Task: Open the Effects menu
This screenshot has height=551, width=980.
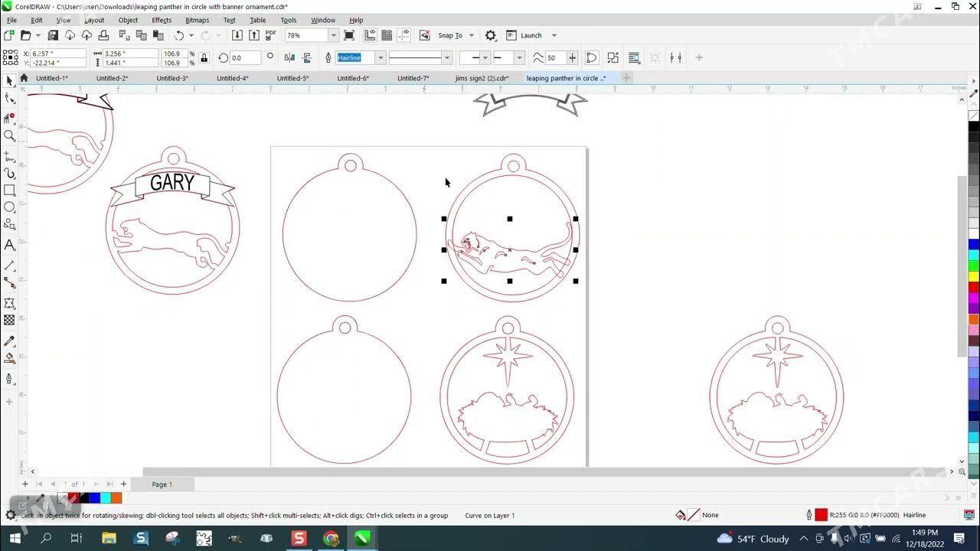Action: tap(162, 20)
